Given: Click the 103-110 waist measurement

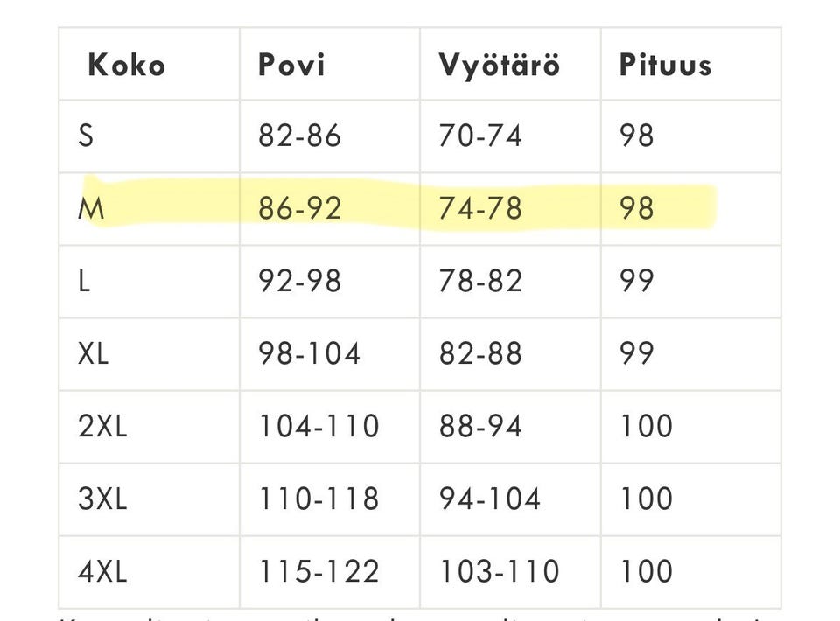Looking at the screenshot, I should point(499,571).
